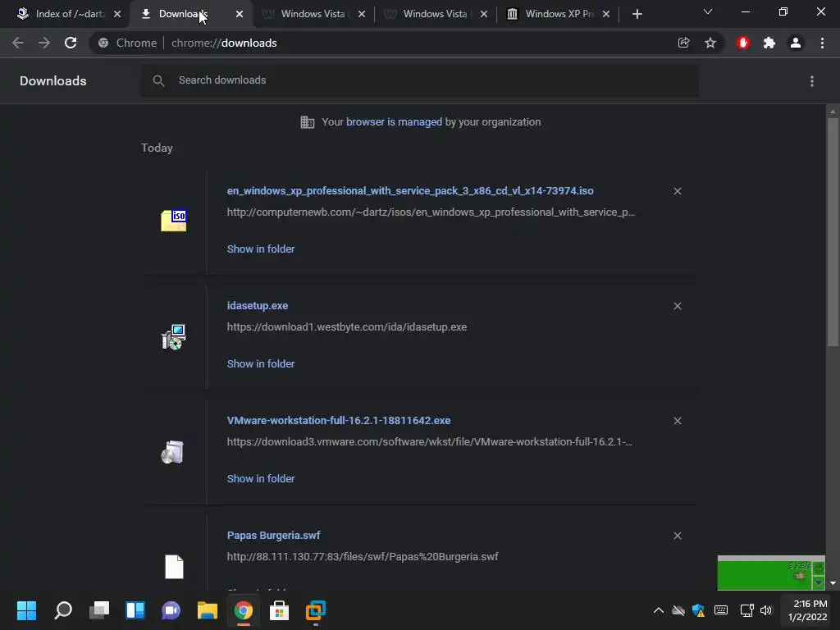Show VMware-workstation exe in folder
Image resolution: width=840 pixels, height=630 pixels.
pos(261,479)
